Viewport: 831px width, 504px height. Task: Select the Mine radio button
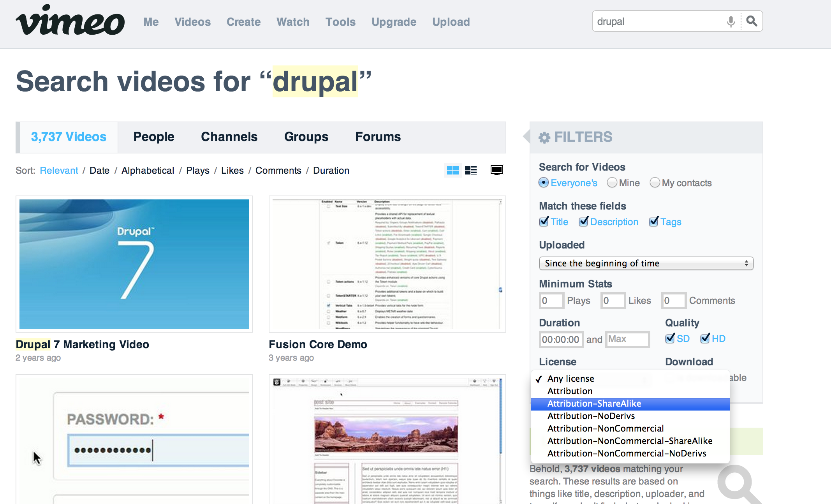(x=612, y=182)
